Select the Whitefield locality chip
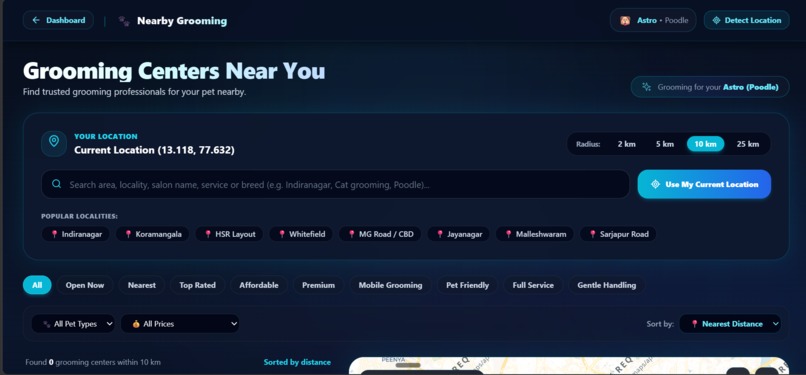The height and width of the screenshot is (375, 806). tap(301, 234)
